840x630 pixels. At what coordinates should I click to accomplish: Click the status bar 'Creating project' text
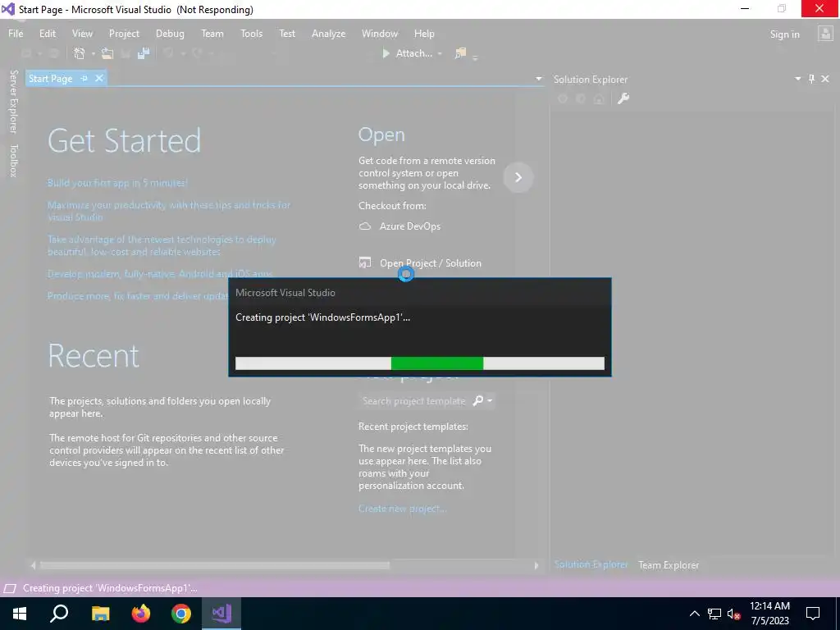click(110, 587)
